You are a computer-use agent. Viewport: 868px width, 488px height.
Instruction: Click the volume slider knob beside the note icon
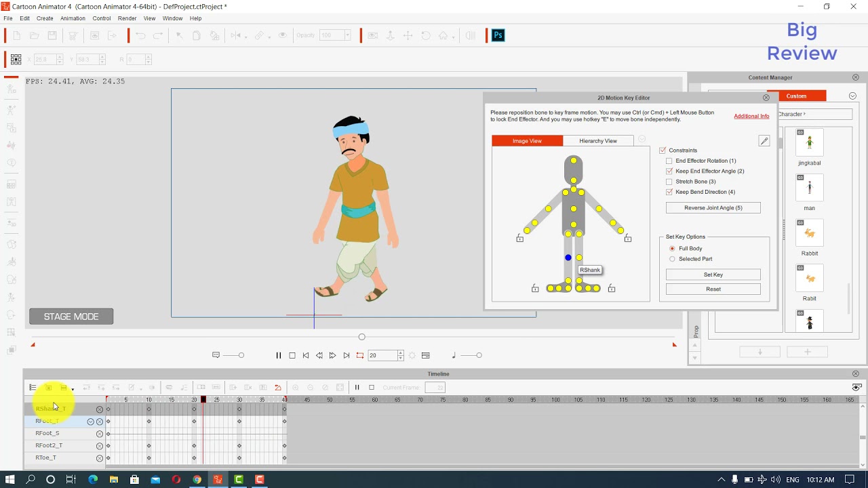tap(479, 355)
